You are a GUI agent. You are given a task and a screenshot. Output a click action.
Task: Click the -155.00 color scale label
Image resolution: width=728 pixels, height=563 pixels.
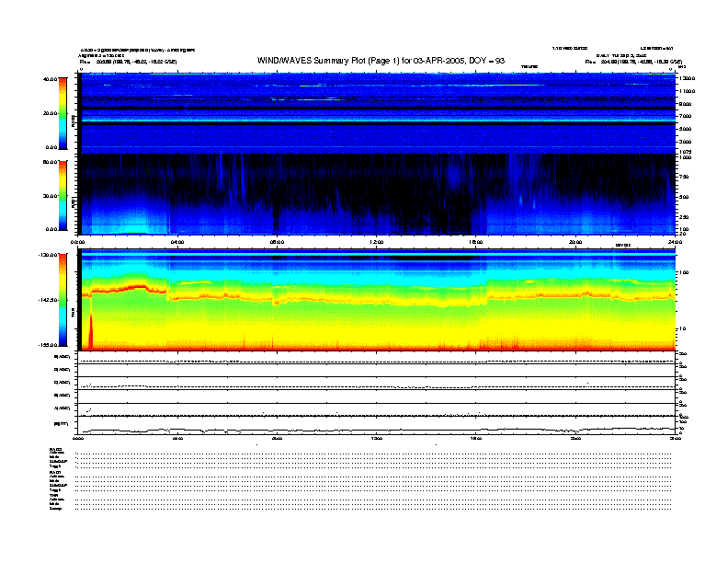(x=49, y=345)
